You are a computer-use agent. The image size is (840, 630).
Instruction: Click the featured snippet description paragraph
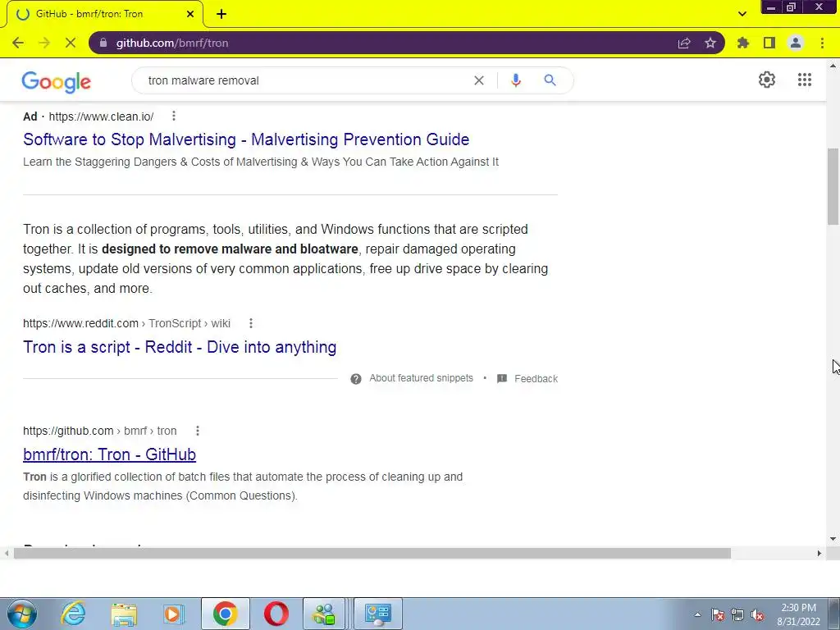point(285,258)
